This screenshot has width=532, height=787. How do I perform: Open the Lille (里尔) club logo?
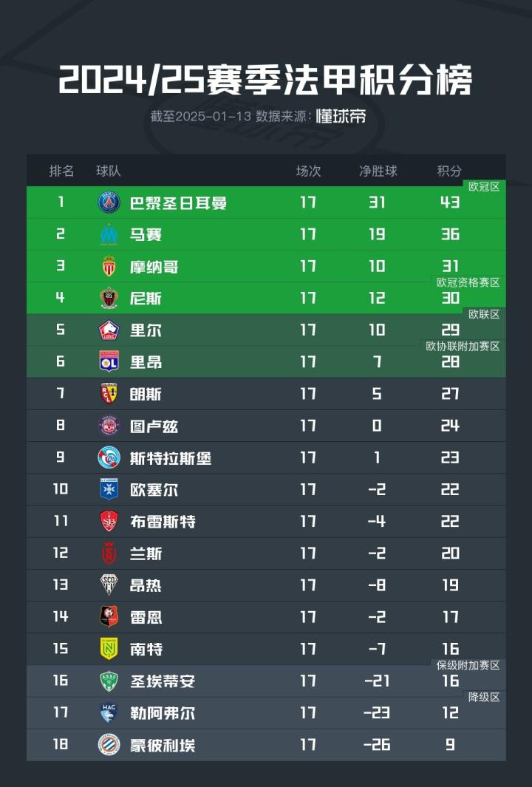pyautogui.click(x=109, y=330)
